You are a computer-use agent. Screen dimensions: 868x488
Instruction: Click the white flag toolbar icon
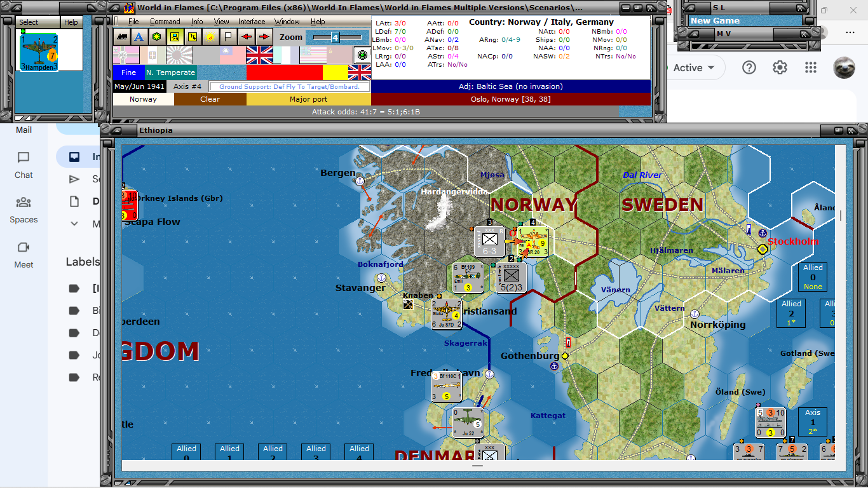(x=228, y=37)
